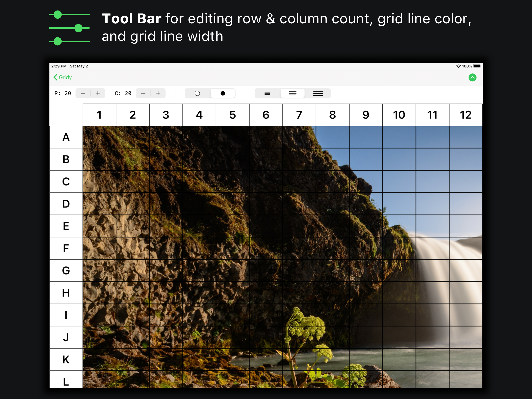The height and width of the screenshot is (399, 532).
Task: Increase row count with plus button
Action: 98,93
